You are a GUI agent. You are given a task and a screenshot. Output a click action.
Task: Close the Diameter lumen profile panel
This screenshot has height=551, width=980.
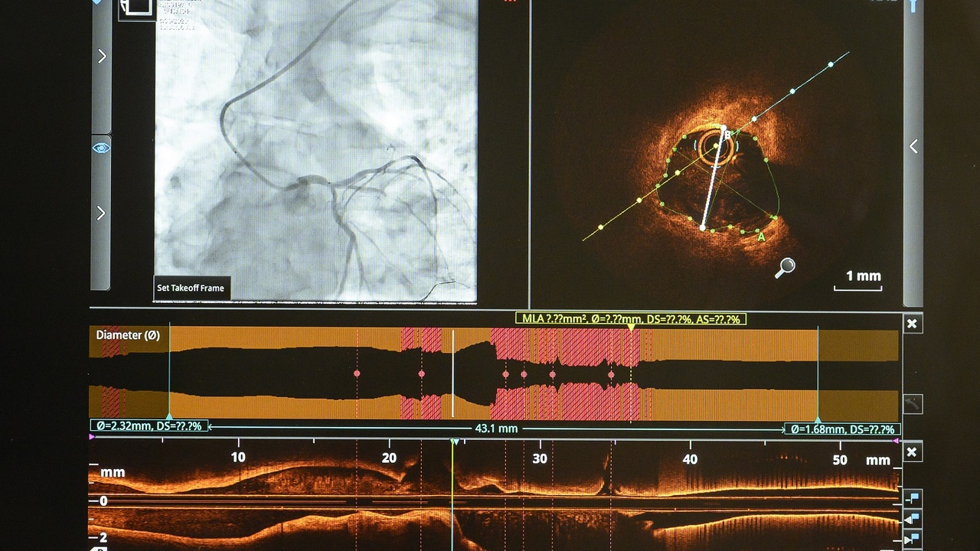click(x=912, y=324)
